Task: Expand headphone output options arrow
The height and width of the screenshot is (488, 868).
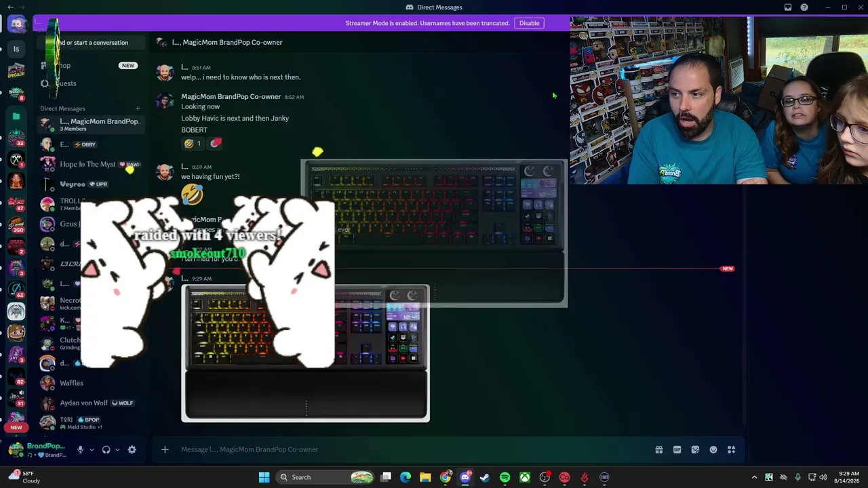Action: click(117, 449)
